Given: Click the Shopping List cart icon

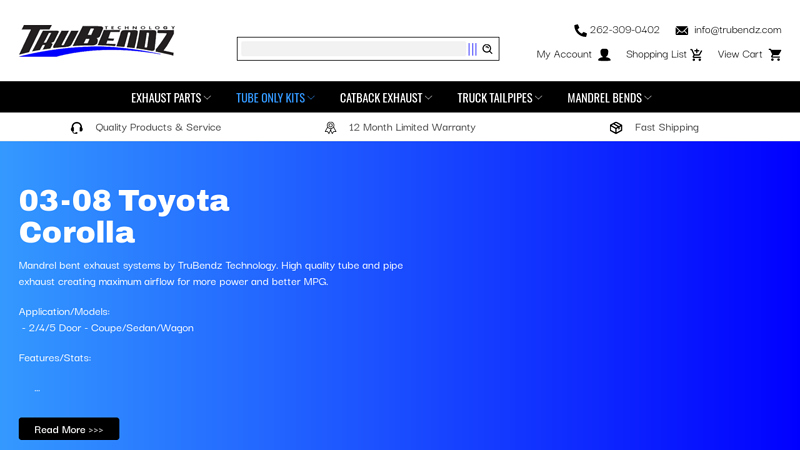Looking at the screenshot, I should coord(696,55).
